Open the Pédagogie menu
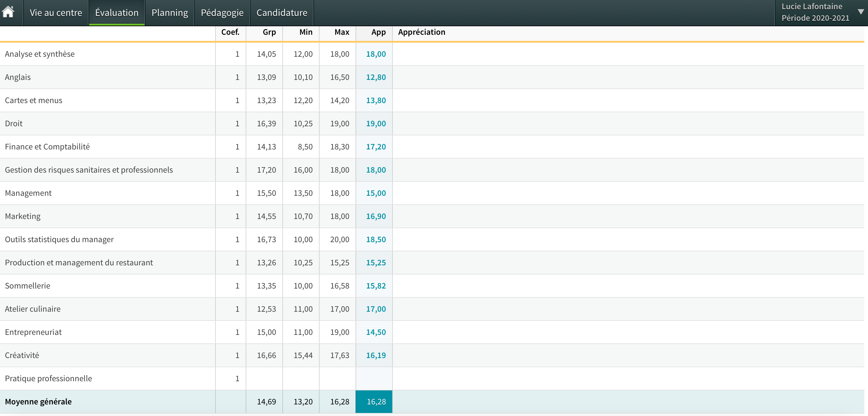 coord(222,13)
